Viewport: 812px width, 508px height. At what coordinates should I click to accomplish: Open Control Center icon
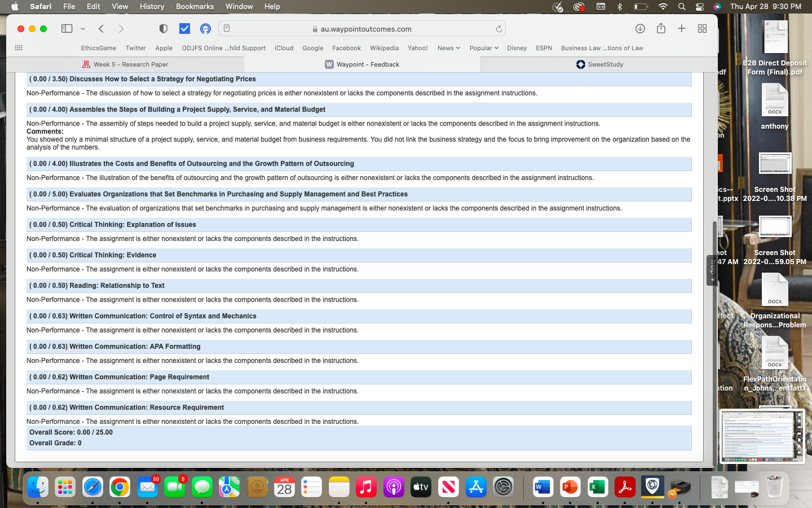pyautogui.click(x=699, y=6)
